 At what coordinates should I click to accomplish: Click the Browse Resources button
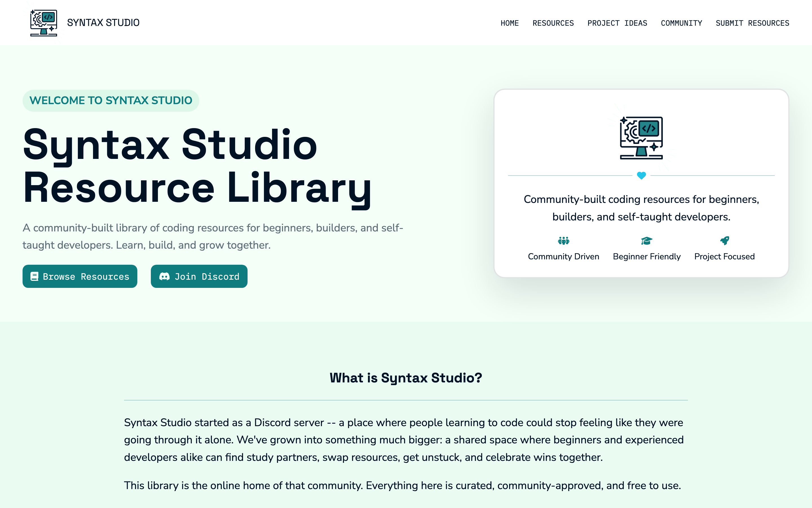(x=80, y=276)
